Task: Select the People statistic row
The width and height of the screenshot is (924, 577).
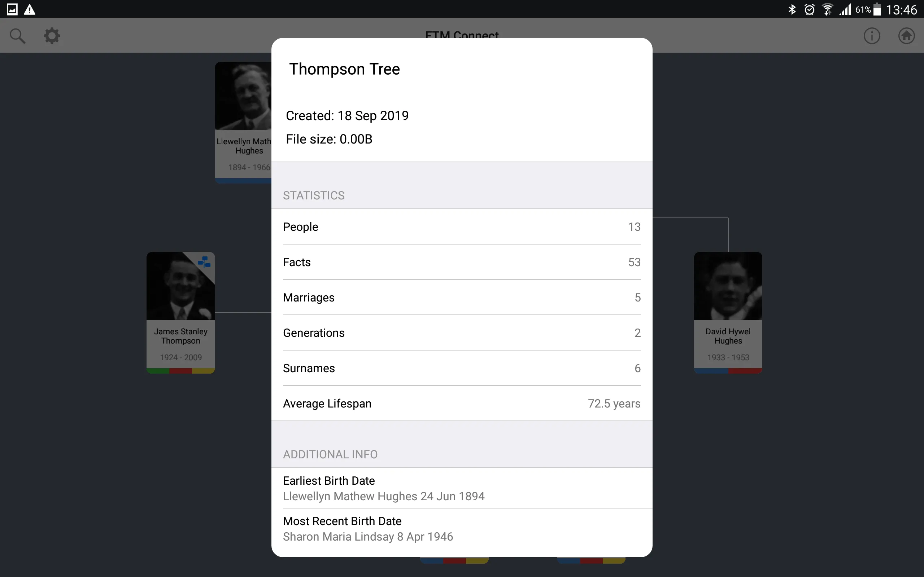Action: (462, 227)
